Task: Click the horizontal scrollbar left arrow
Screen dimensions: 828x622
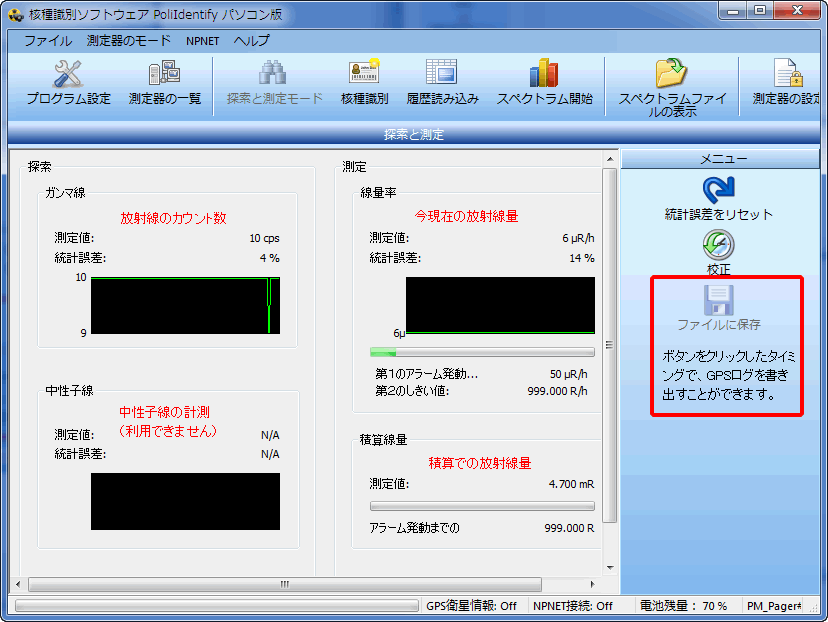Action: coord(18,584)
